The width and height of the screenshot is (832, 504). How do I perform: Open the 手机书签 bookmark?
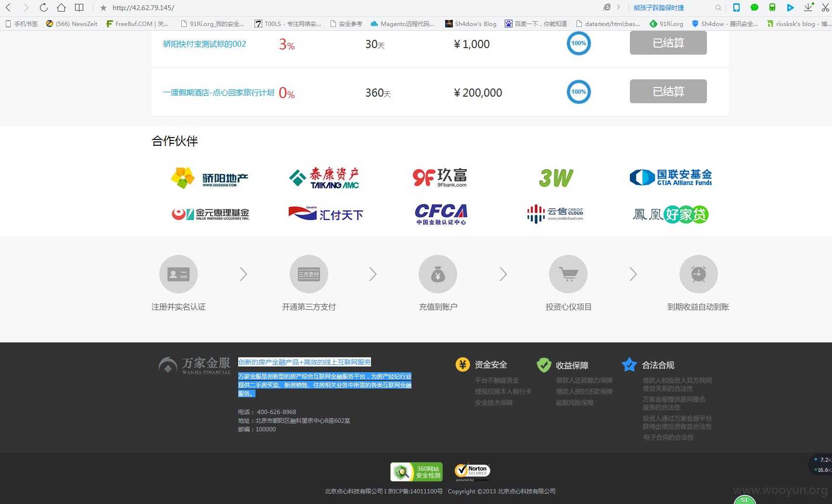click(x=21, y=24)
